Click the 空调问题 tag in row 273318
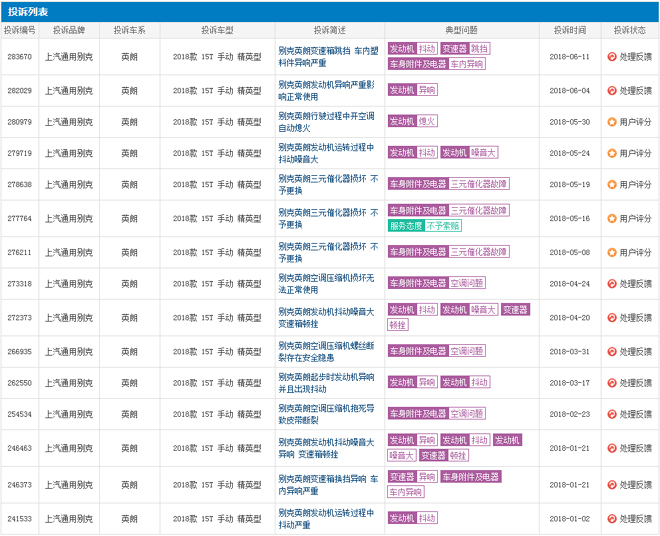Screen dimensions: 660x536 pyautogui.click(x=436, y=283)
